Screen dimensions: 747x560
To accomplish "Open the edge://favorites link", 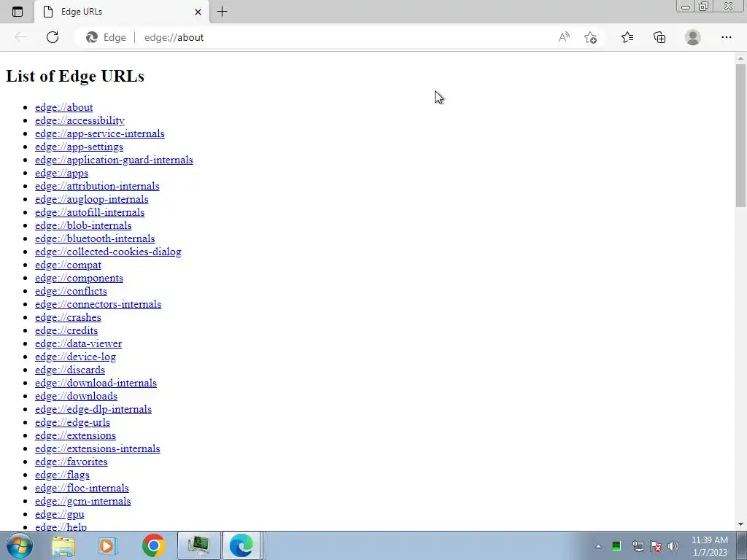I will coord(71,462).
